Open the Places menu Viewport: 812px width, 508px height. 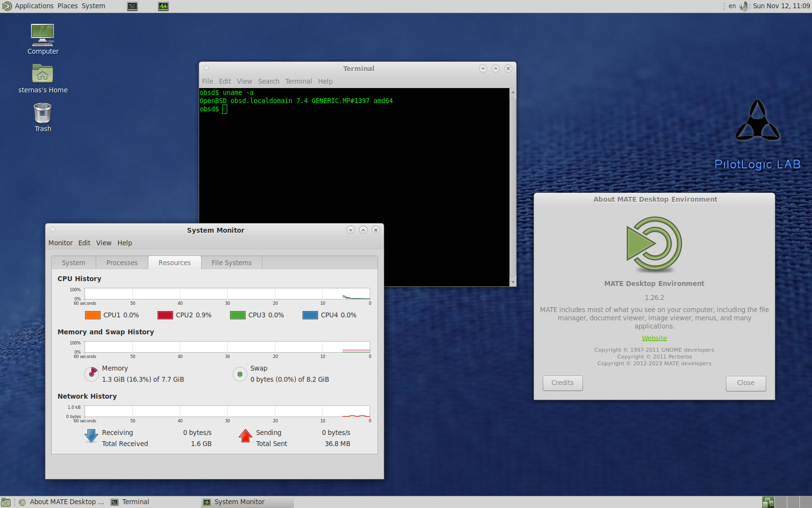(x=68, y=6)
